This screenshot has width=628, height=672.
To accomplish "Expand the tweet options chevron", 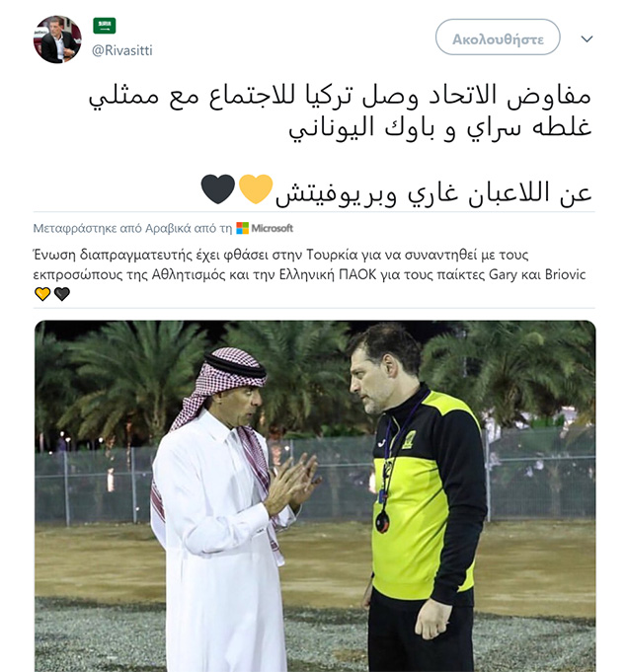I will coord(587,39).
